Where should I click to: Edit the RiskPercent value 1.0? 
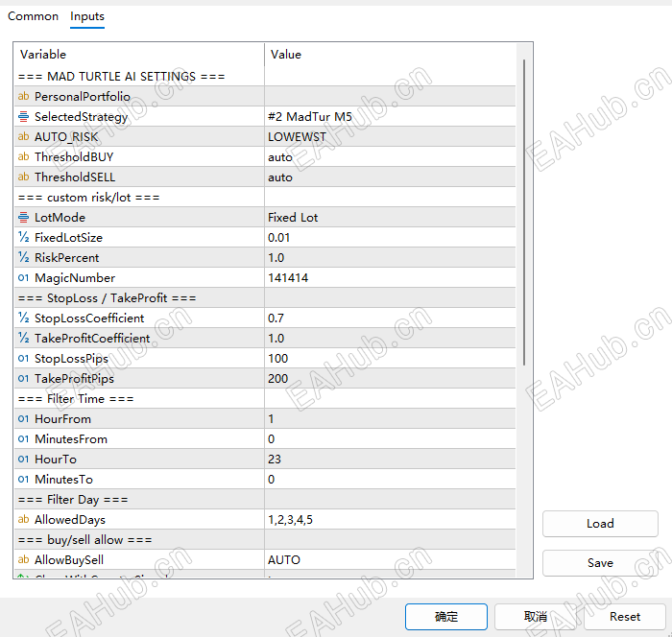pos(390,257)
